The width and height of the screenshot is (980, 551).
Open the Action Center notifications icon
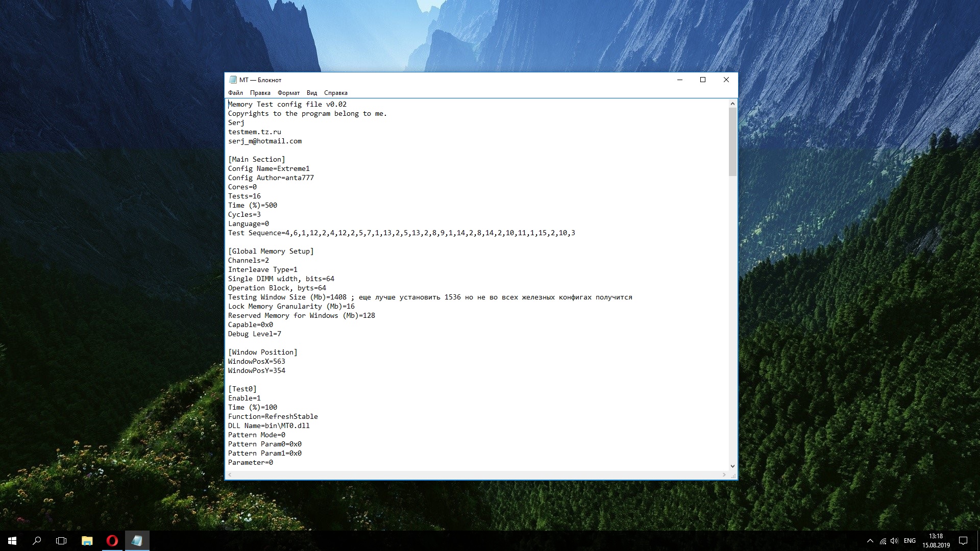(963, 541)
